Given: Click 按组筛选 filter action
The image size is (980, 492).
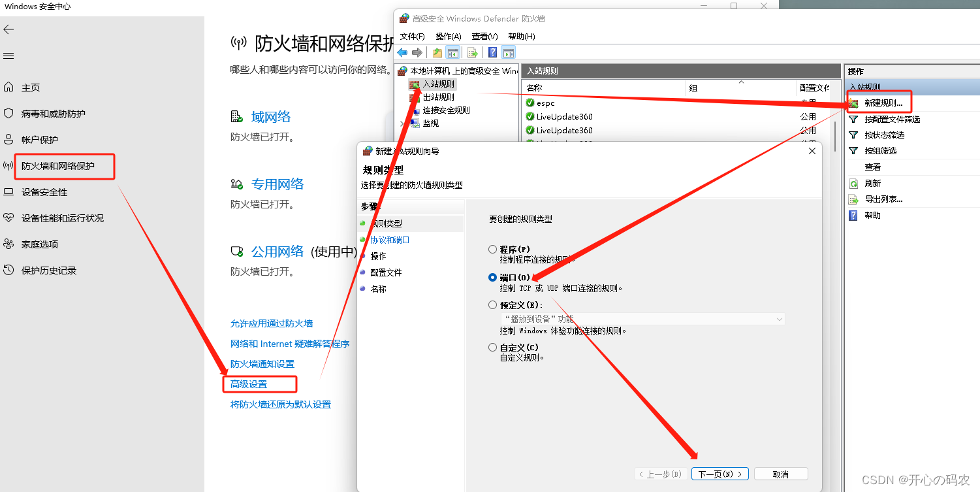Looking at the screenshot, I should point(881,150).
